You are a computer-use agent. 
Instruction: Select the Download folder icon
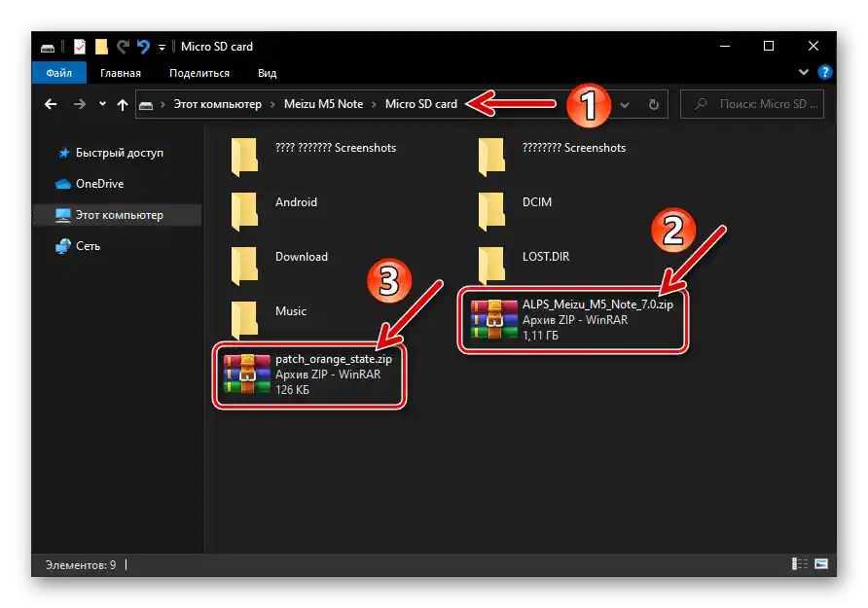pyautogui.click(x=244, y=267)
